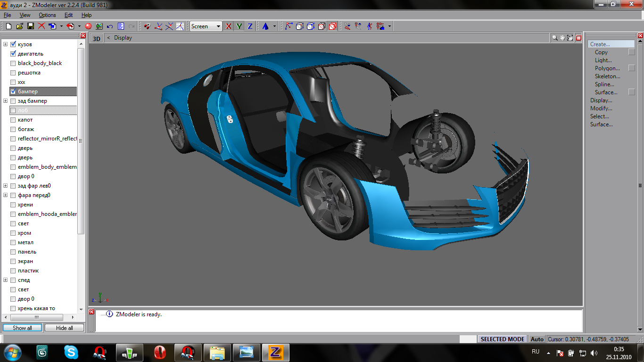The width and height of the screenshot is (644, 362).
Task: Open Modify... in the commands panel
Action: click(601, 108)
